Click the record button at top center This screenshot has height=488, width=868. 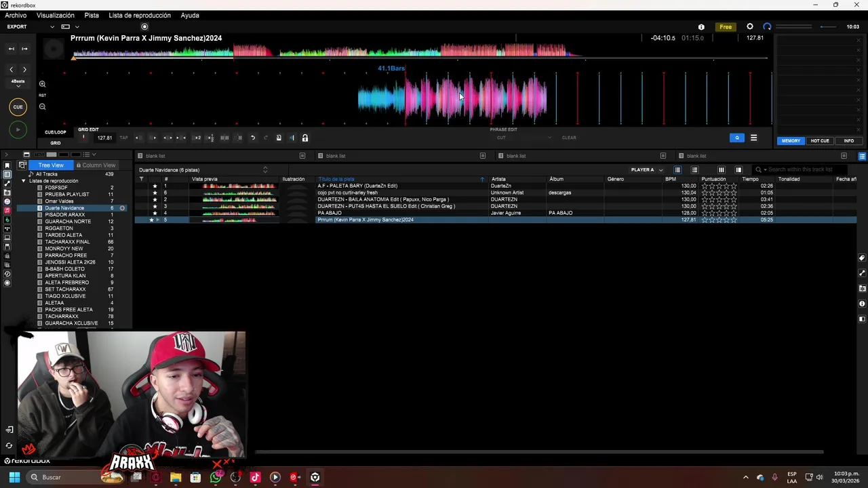pos(144,26)
